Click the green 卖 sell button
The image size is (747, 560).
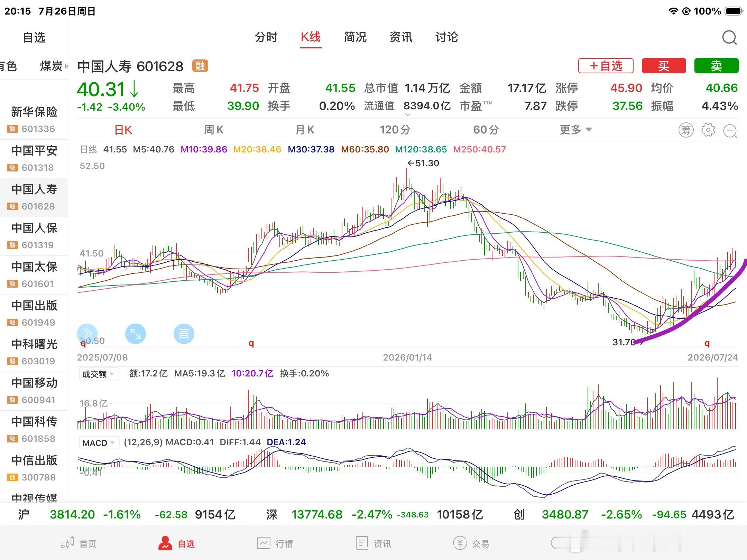[716, 66]
